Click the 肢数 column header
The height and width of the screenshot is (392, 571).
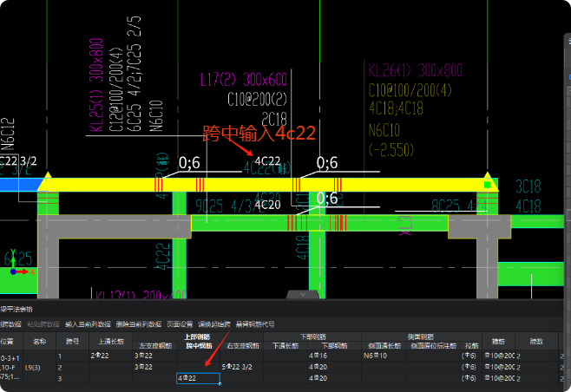[536, 342]
